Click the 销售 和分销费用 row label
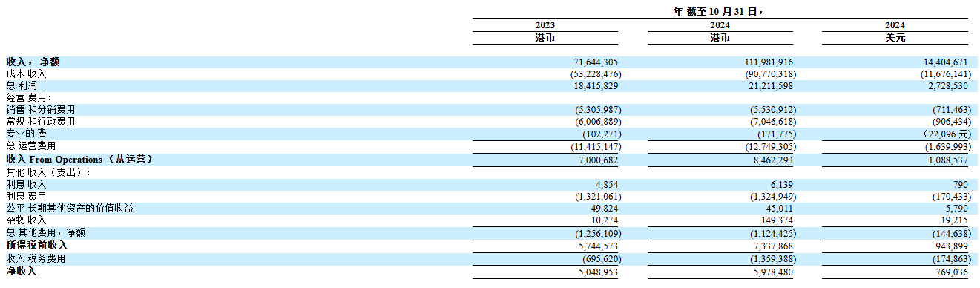Screen dimensions: 980x288 point(40,109)
